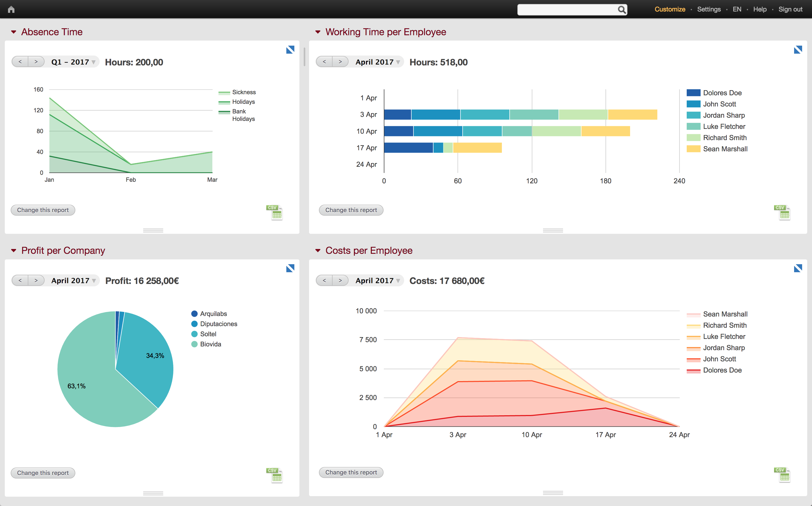Export Profit per Company CSV file
This screenshot has width=812, height=506.
[x=275, y=475]
